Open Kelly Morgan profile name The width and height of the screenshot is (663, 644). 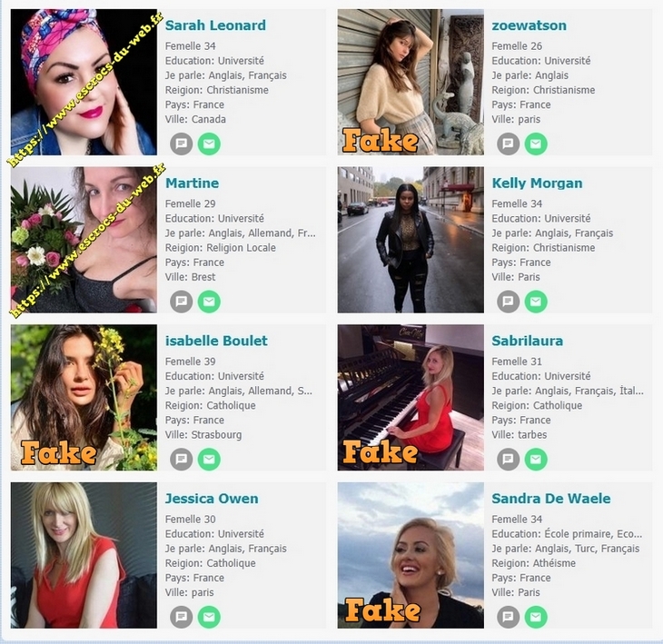point(537,183)
